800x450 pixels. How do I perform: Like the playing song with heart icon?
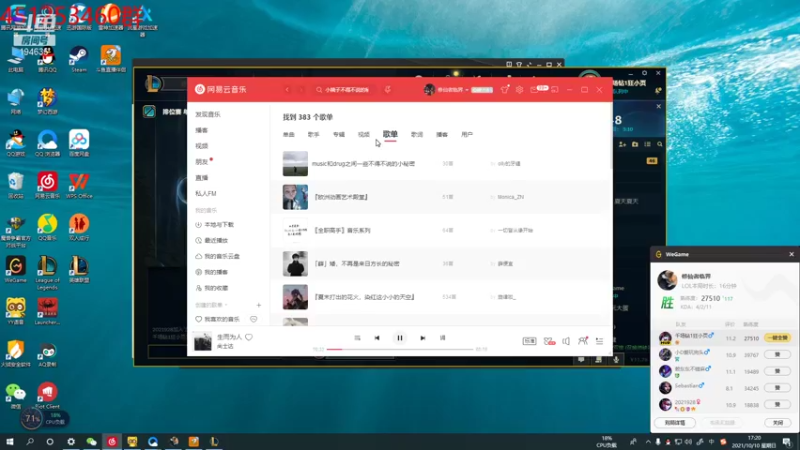249,337
